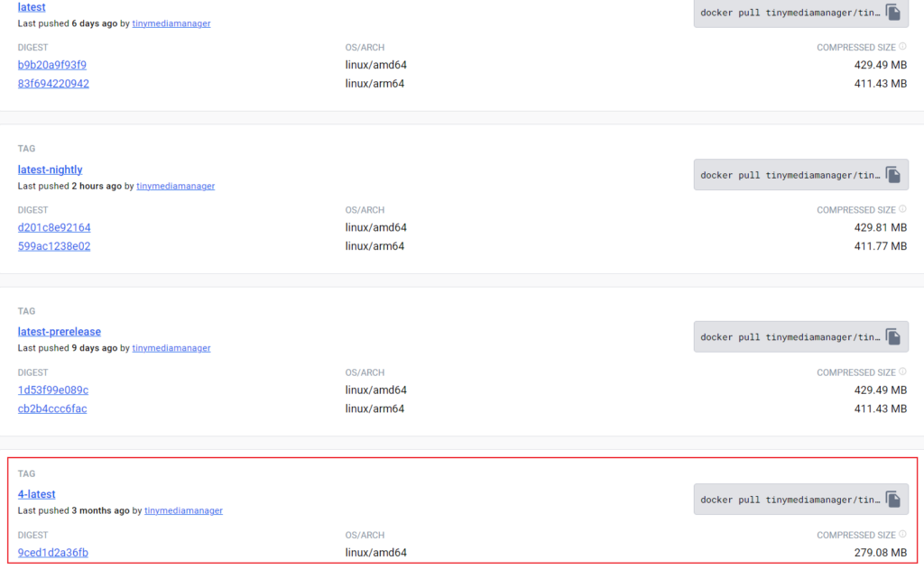Click docker pull command text for latest-prerelease

789,337
